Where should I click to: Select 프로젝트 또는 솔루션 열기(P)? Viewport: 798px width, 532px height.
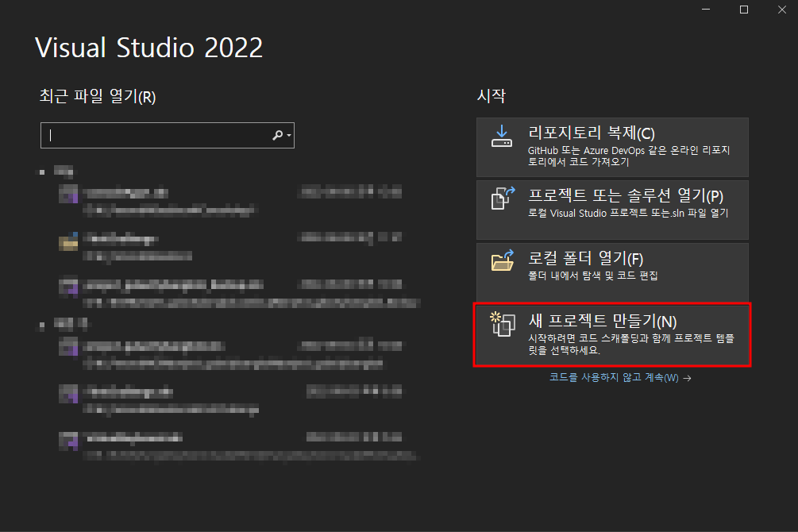(612, 210)
